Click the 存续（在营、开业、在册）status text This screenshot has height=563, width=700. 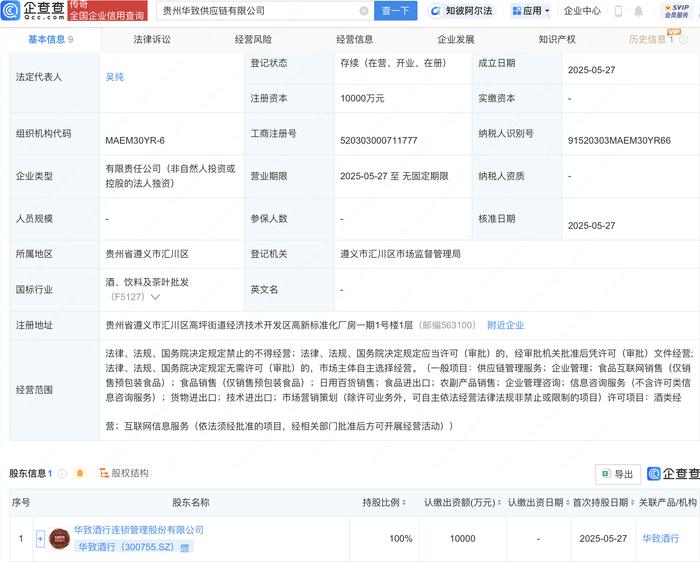393,63
